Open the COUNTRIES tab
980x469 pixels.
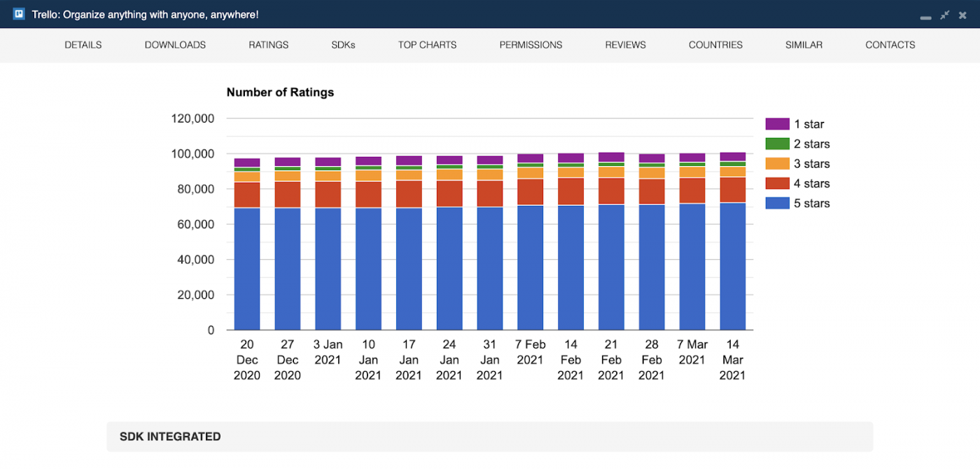pos(715,45)
